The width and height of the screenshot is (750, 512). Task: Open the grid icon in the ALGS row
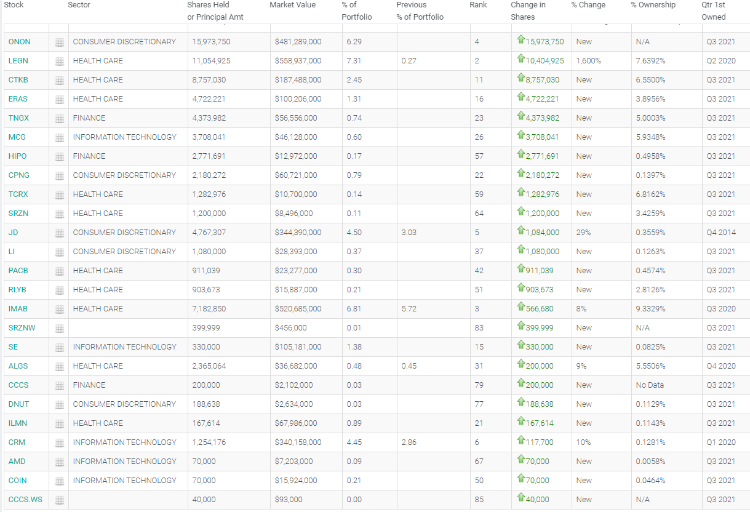(59, 367)
